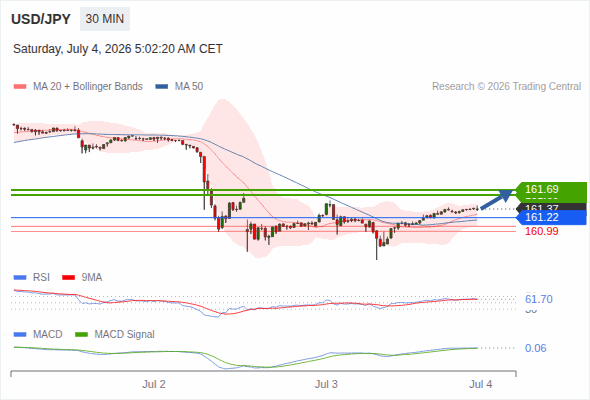Toggle the MACD Signal legend entry

115,335
